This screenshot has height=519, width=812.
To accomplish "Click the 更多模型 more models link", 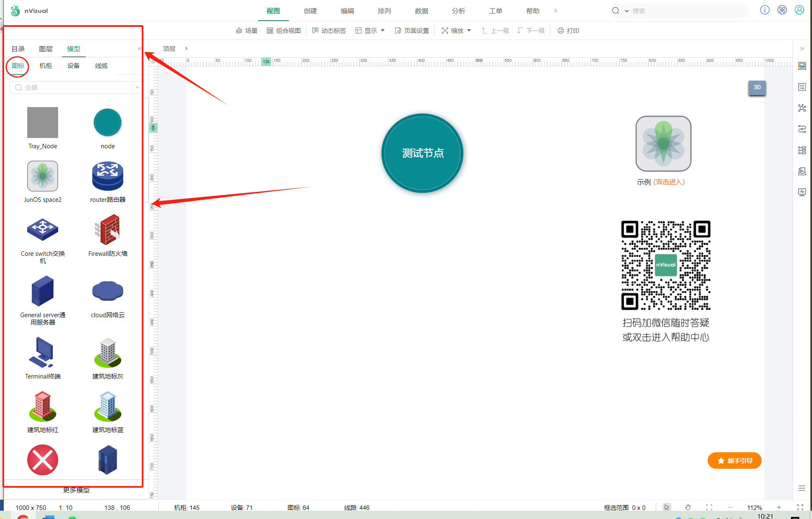I will point(76,490).
